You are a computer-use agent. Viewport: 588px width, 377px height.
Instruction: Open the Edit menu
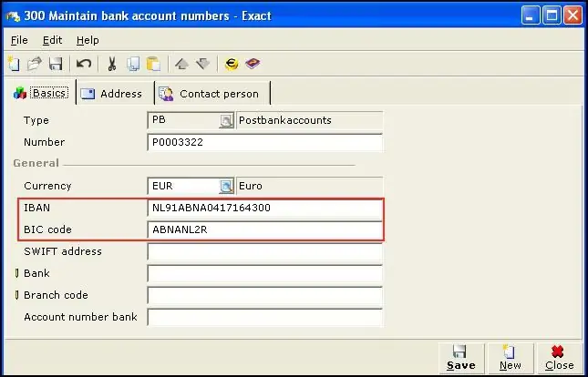point(52,40)
